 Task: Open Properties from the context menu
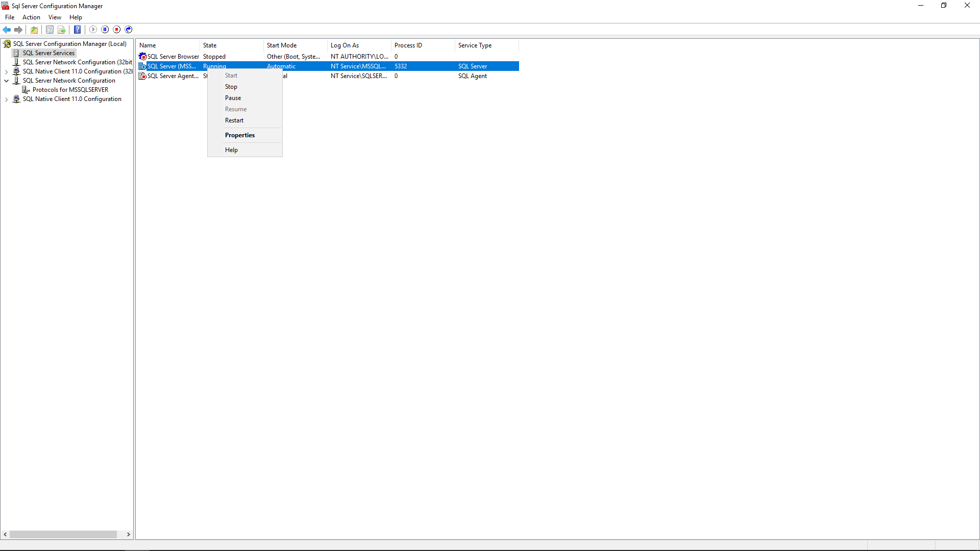pos(239,135)
